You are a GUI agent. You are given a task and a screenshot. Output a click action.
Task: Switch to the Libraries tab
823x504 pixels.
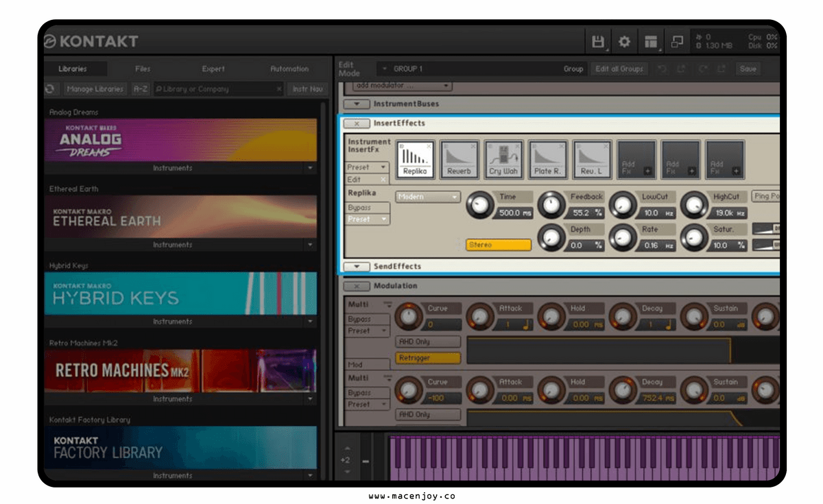click(73, 69)
